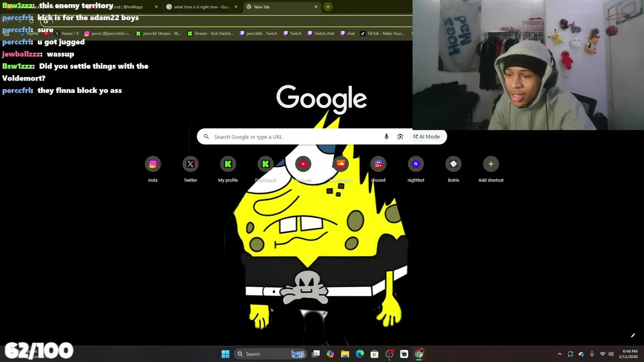Open the YouTube shortcut tile
This screenshot has width=644, height=362.
pyautogui.click(x=303, y=169)
